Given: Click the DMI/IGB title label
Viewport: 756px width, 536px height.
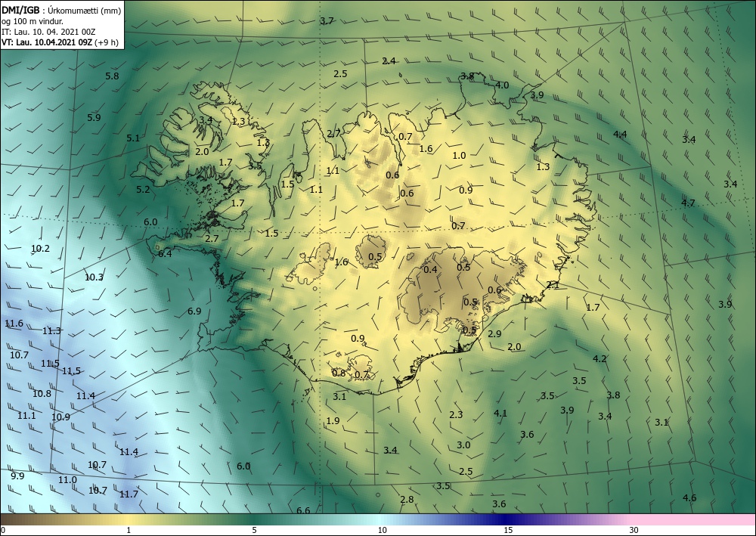Looking at the screenshot, I should point(20,11).
